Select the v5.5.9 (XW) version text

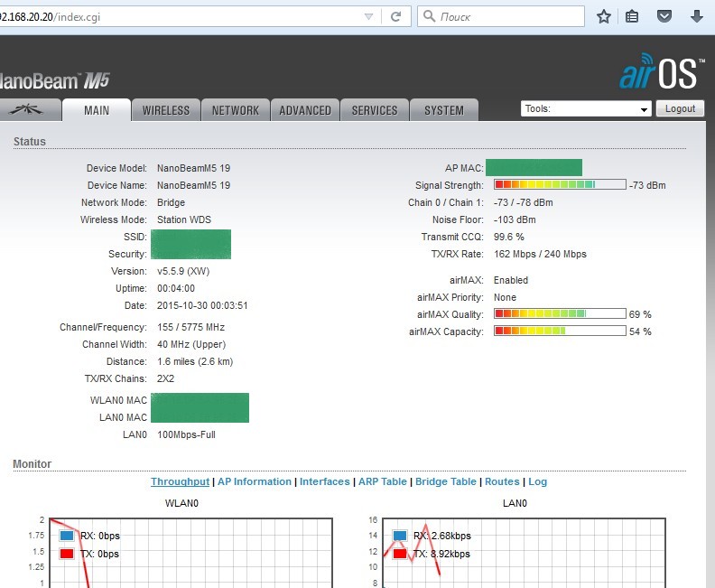coord(183,271)
